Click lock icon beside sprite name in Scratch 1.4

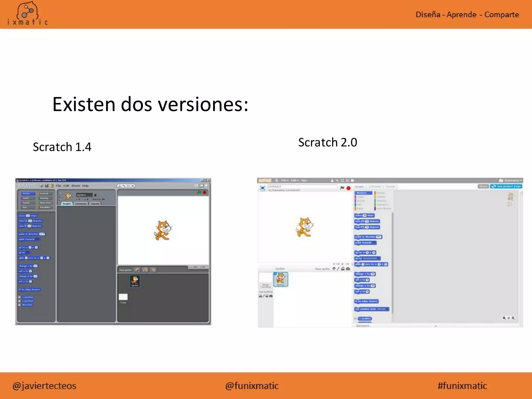[x=95, y=195]
